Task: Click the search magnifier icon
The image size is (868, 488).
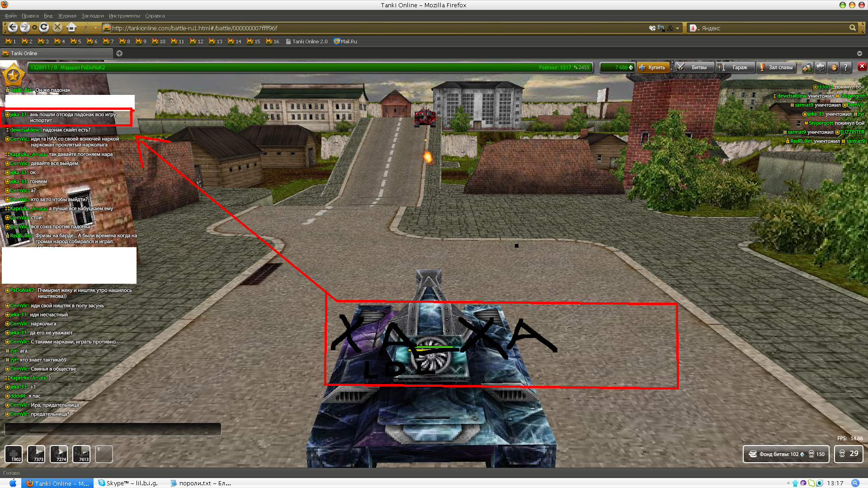Action: (852, 28)
